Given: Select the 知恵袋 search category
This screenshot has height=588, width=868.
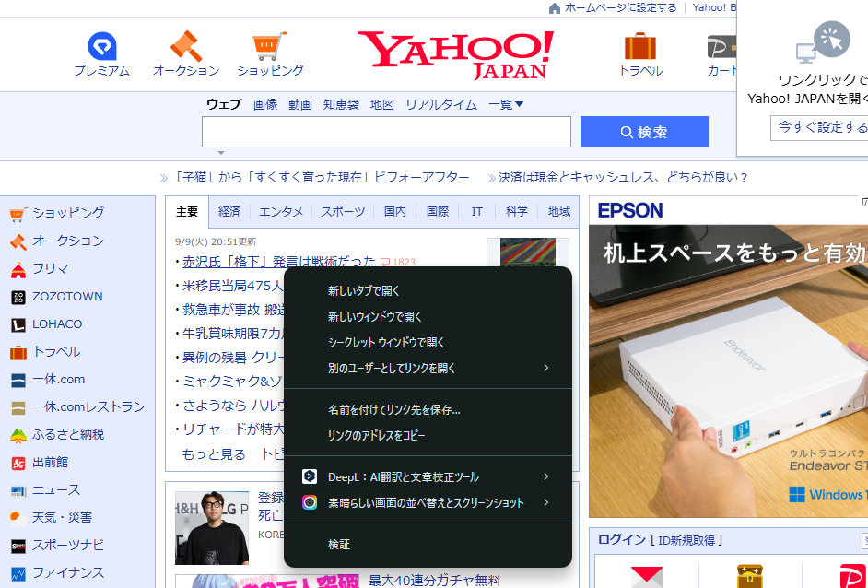Looking at the screenshot, I should pyautogui.click(x=341, y=104).
